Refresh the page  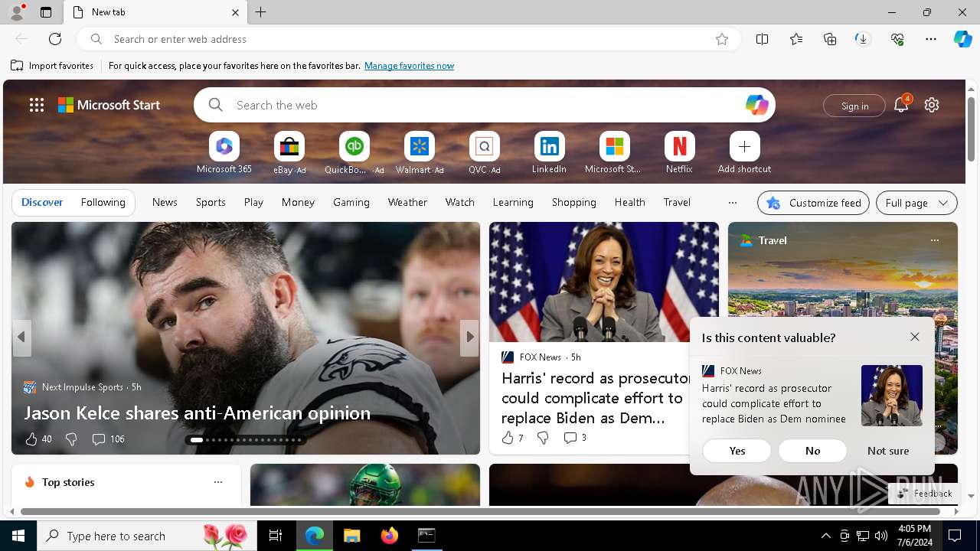55,39
